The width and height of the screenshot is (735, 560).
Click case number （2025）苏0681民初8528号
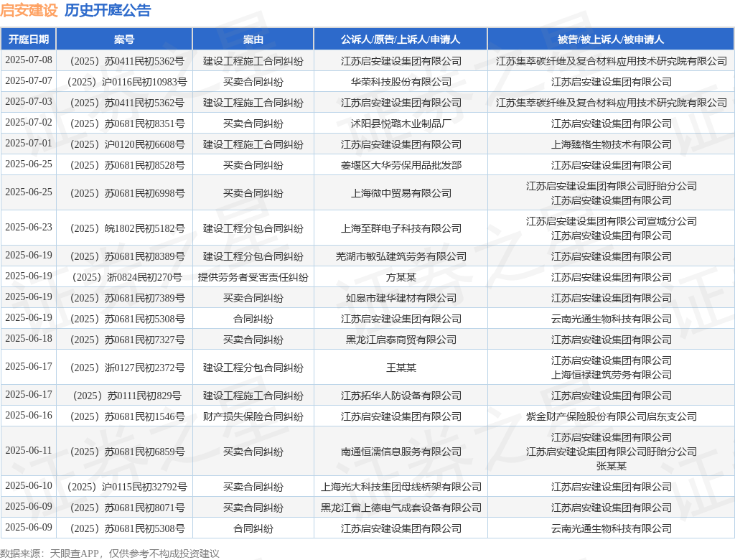point(124,165)
